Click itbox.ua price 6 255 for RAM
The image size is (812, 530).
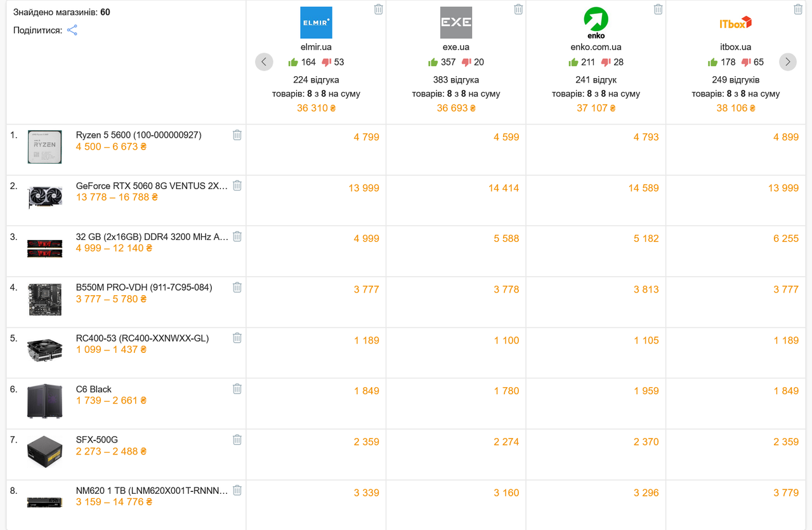[x=786, y=238]
